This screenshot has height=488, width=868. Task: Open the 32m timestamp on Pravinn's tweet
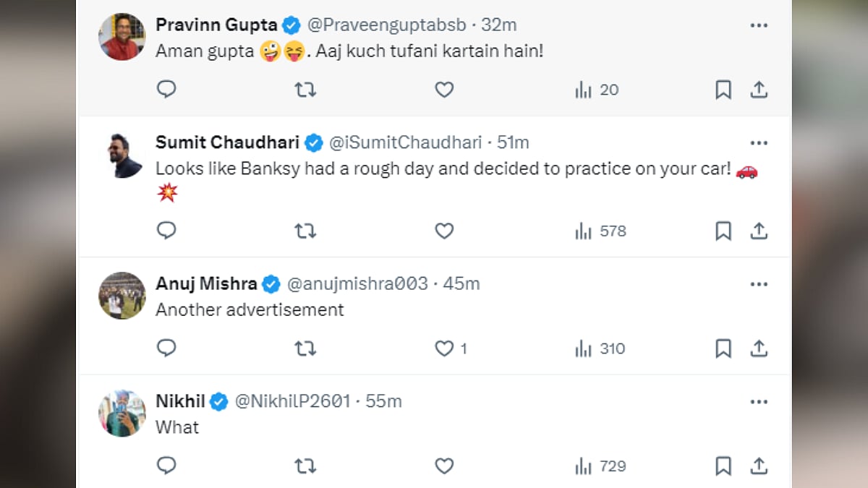499,25
